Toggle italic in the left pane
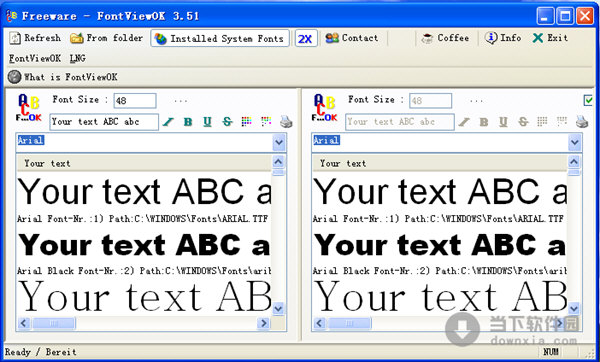Screen dimensions: 600x362 pyautogui.click(x=168, y=122)
